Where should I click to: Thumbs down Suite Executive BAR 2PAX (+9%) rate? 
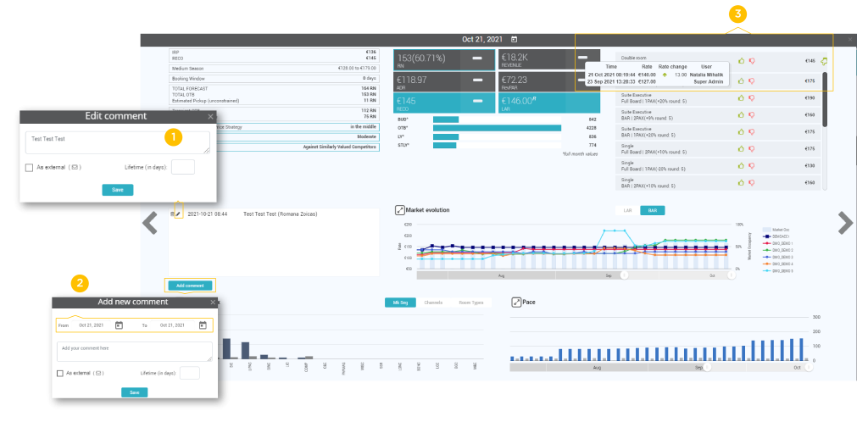(752, 115)
